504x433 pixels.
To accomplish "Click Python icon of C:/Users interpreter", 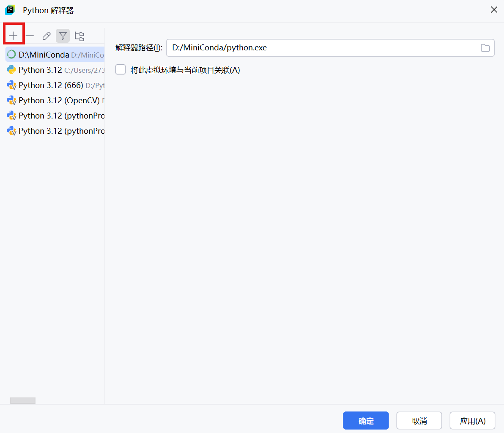I will click(x=11, y=70).
